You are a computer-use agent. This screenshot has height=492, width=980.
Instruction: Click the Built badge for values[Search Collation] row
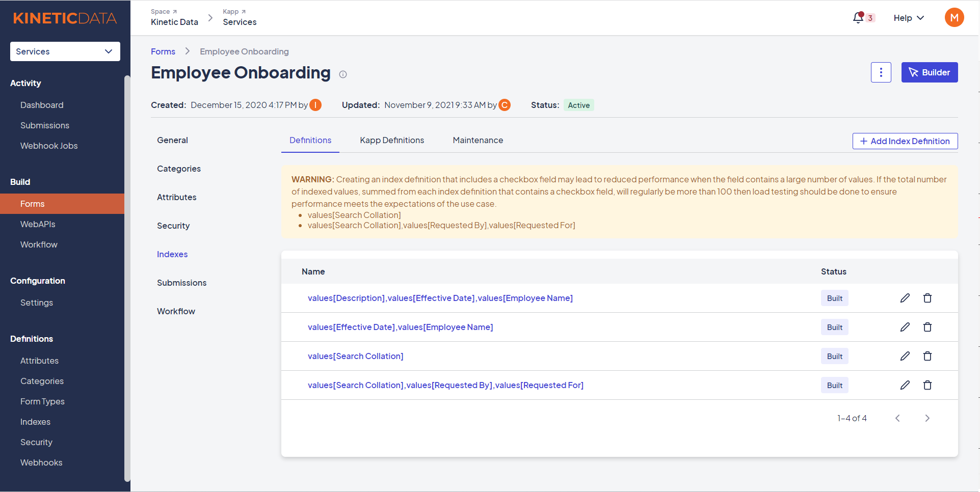835,356
